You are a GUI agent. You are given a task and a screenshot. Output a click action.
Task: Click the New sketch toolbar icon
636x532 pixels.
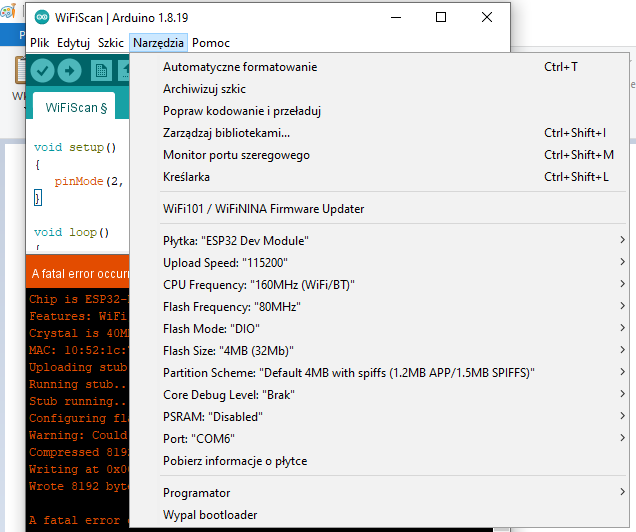coord(101,71)
